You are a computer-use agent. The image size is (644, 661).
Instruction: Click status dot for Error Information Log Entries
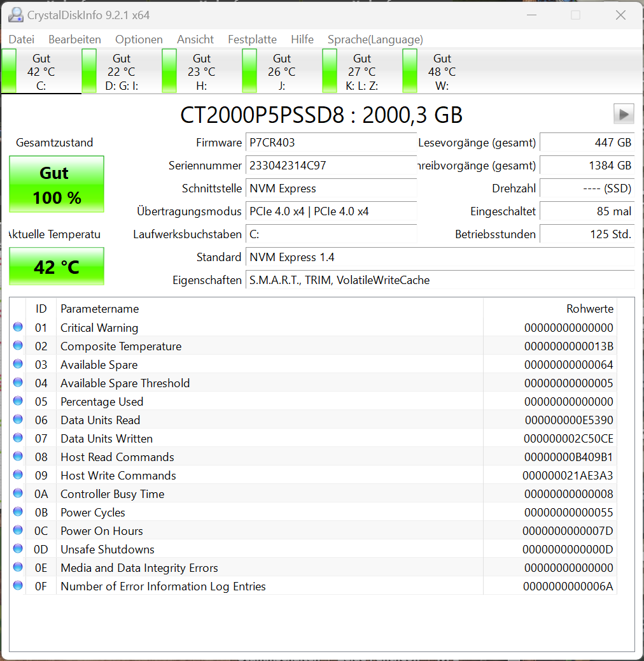tap(18, 586)
